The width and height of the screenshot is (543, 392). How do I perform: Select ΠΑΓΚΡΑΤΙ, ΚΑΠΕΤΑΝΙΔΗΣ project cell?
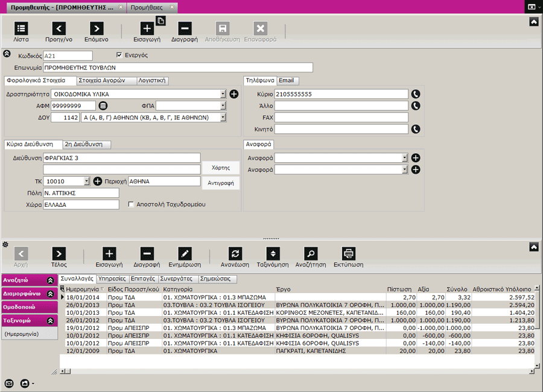click(331, 351)
